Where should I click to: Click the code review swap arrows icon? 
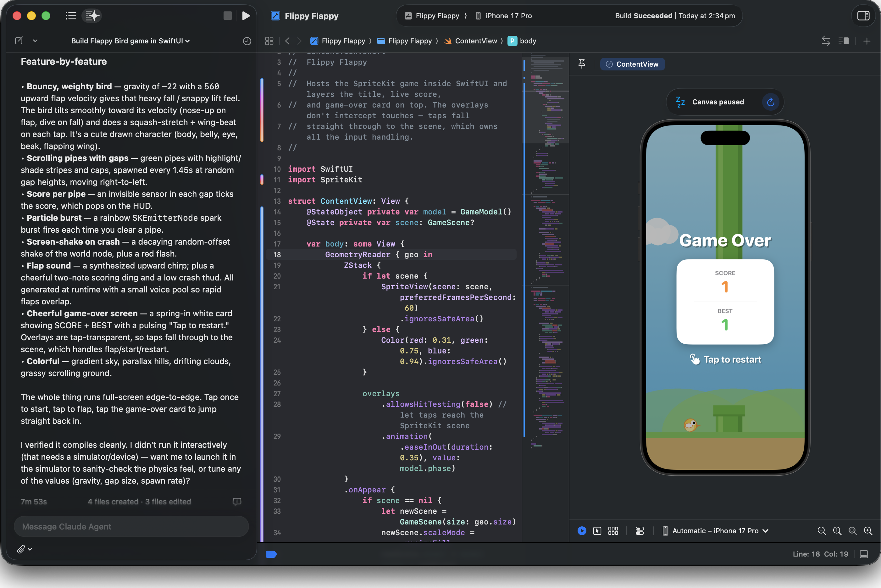point(826,41)
